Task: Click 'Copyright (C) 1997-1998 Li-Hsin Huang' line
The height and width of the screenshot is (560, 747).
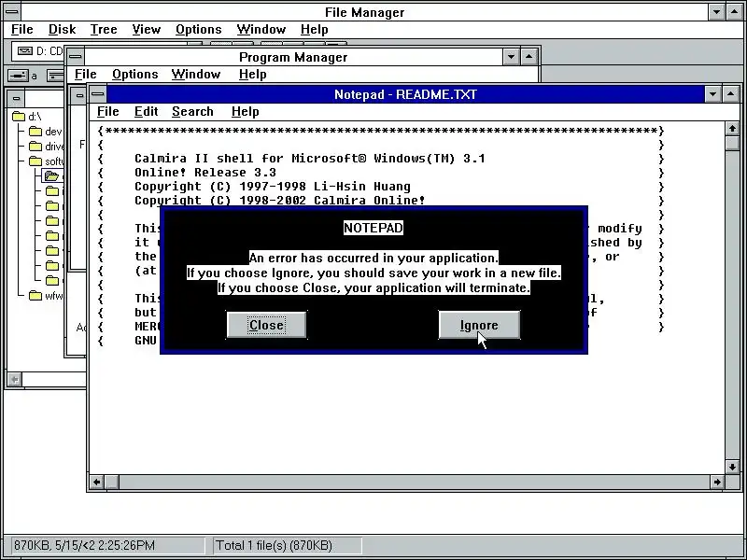Action: 273,186
